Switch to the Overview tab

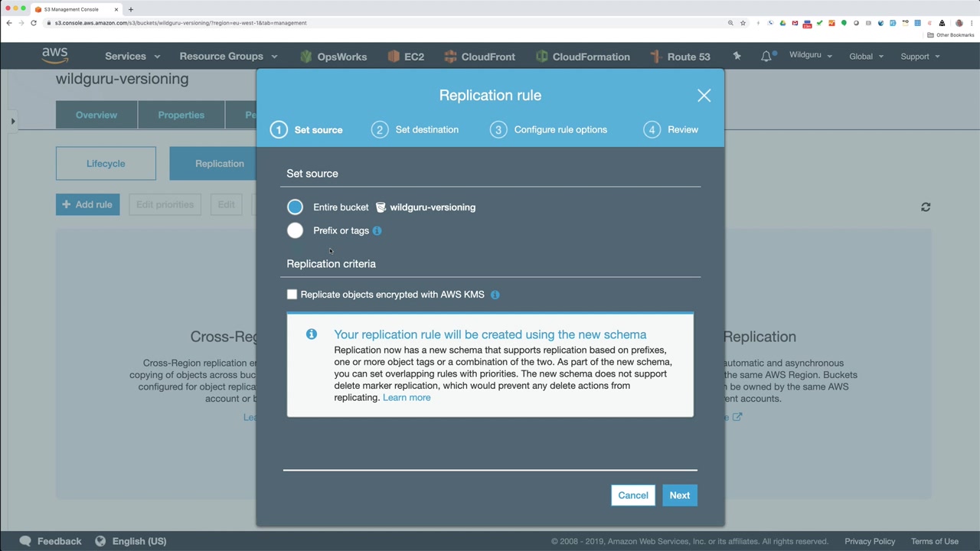point(96,115)
